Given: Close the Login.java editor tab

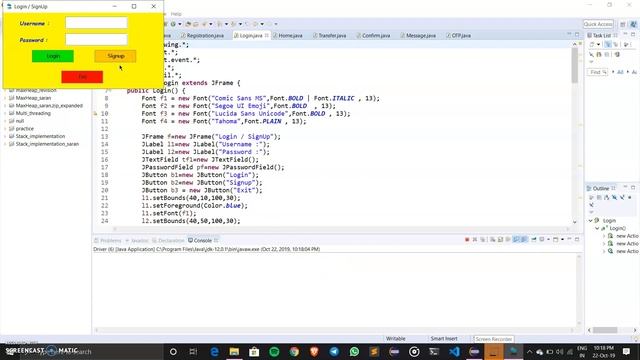Looking at the screenshot, I should (267, 36).
